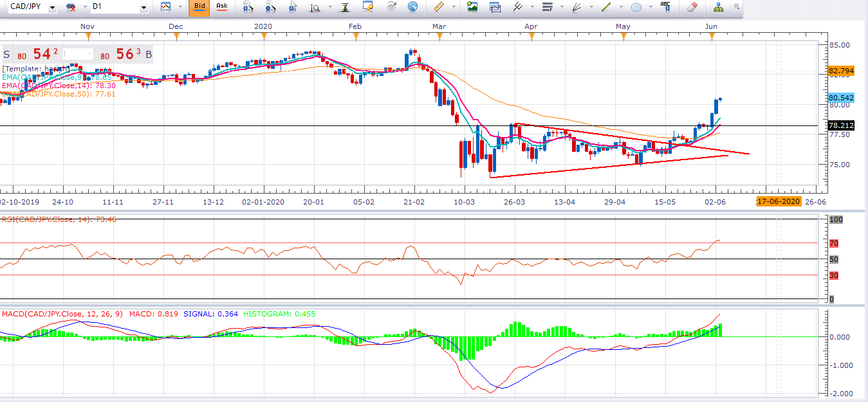Select the Fibonacci levels tool icon

click(548, 8)
